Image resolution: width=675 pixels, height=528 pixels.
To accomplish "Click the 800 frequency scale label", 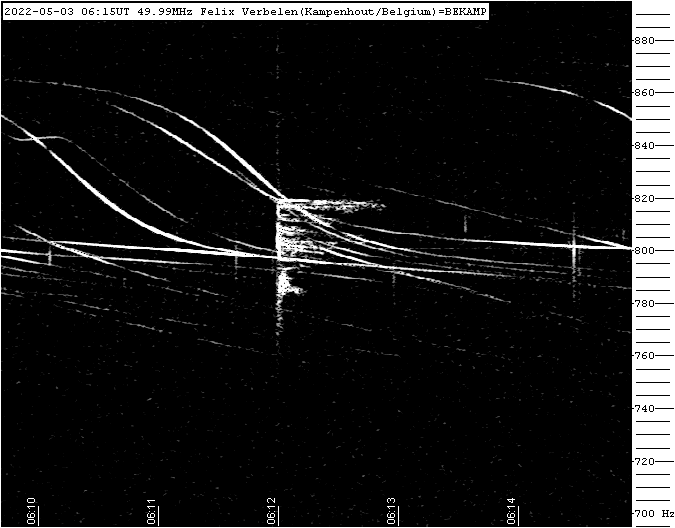I will (644, 250).
